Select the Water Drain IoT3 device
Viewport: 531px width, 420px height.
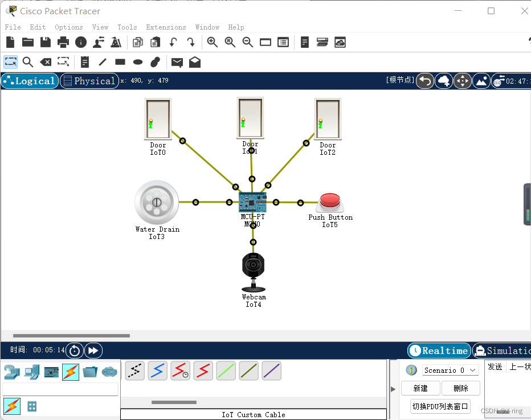[157, 203]
